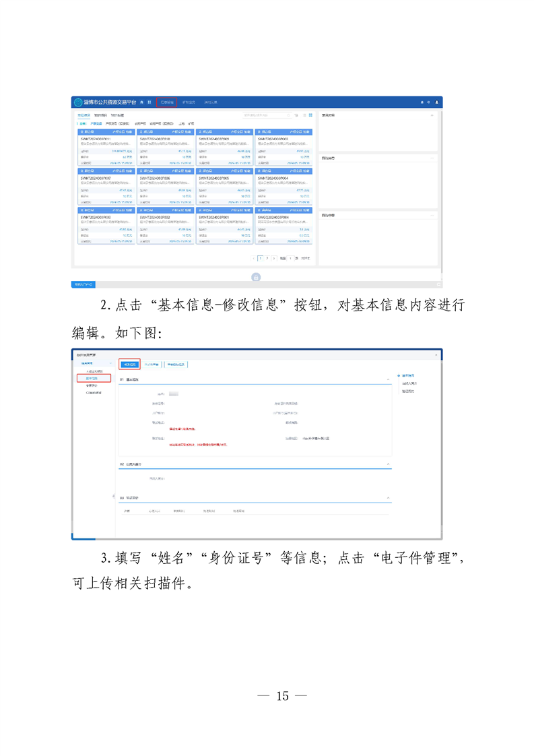Image resolution: width=534 pixels, height=756 pixels.
Task: Click the user avatar icon in the header
Action: click(436, 102)
